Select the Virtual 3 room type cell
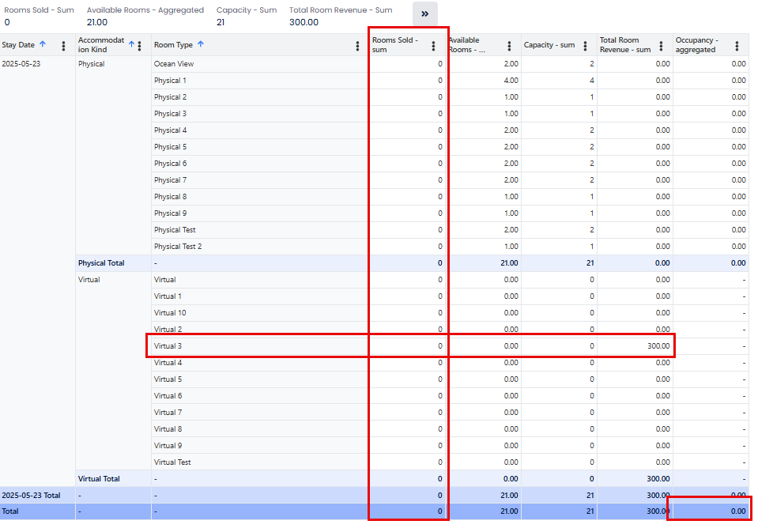Image resolution: width=758 pixels, height=532 pixels. point(168,346)
